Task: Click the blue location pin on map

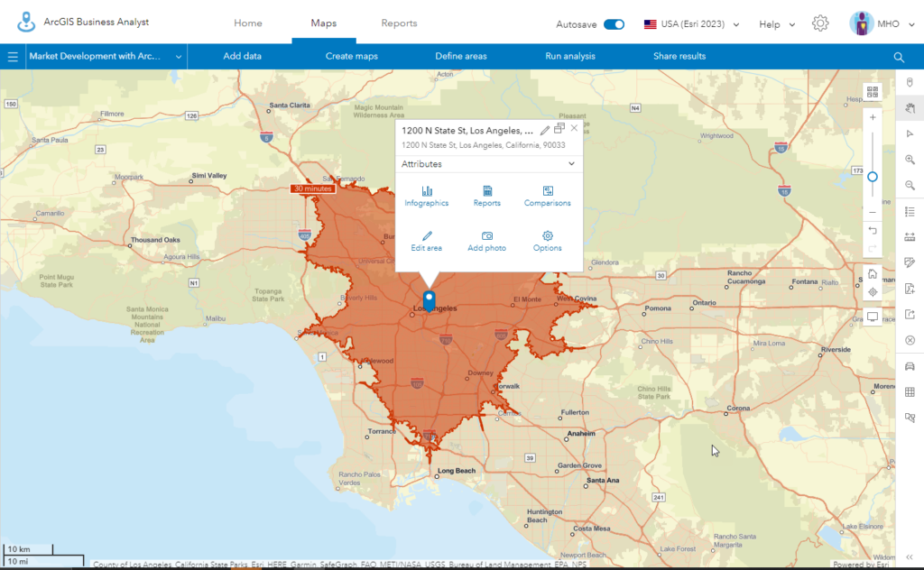Action: (x=429, y=301)
